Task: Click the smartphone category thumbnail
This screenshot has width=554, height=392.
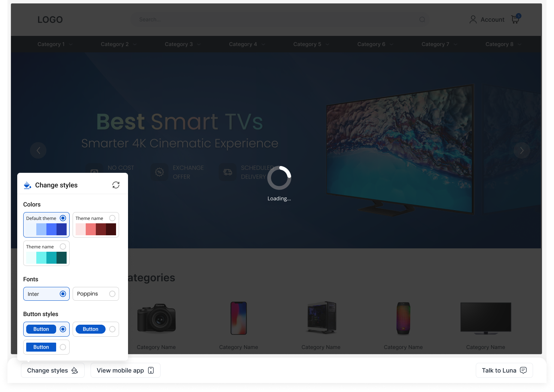Action: (239, 318)
